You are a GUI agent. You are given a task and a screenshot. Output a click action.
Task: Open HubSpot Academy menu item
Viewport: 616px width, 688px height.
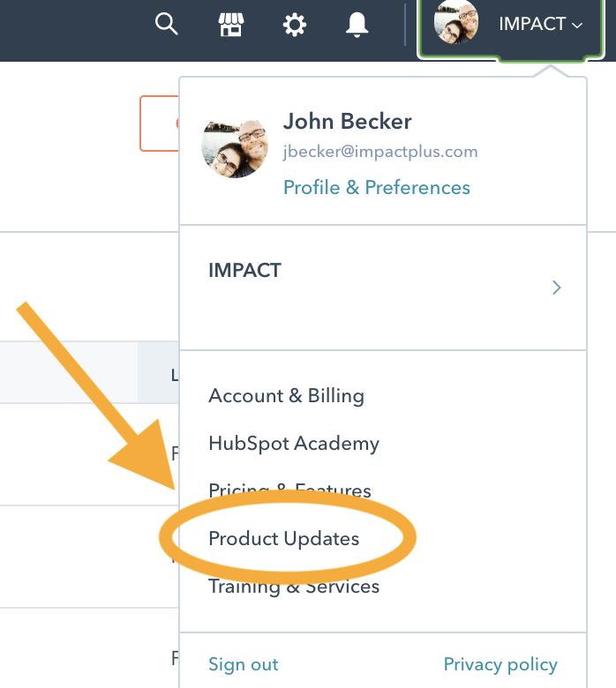coord(294,443)
